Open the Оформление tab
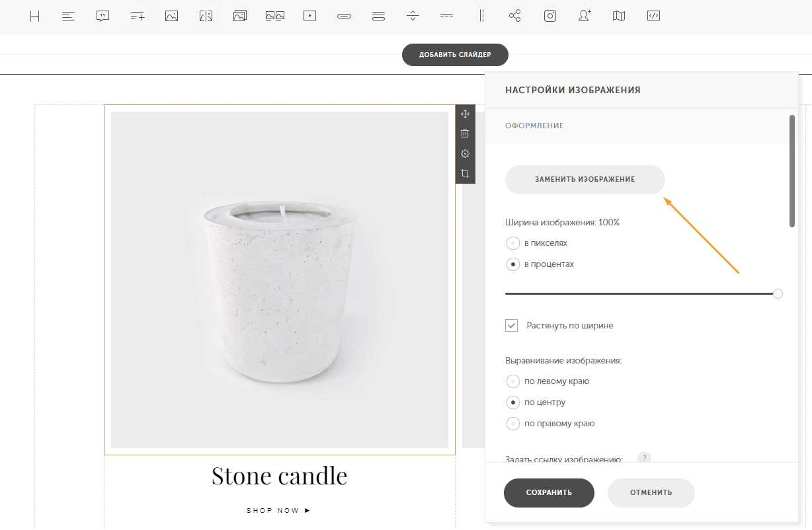This screenshot has width=812, height=530. (x=534, y=126)
